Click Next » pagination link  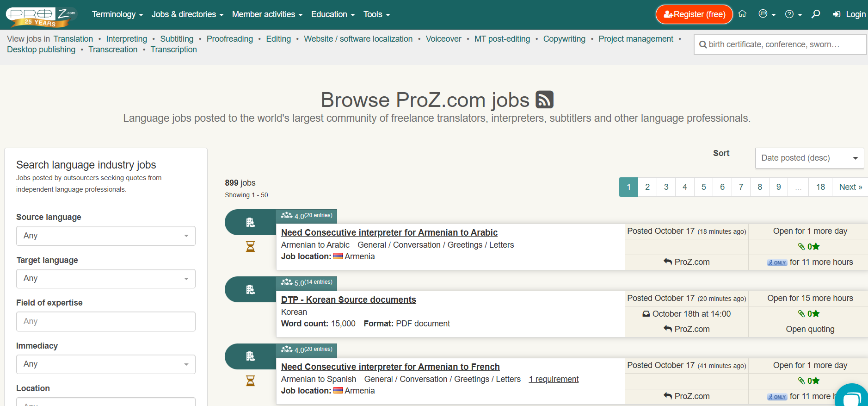(x=850, y=187)
